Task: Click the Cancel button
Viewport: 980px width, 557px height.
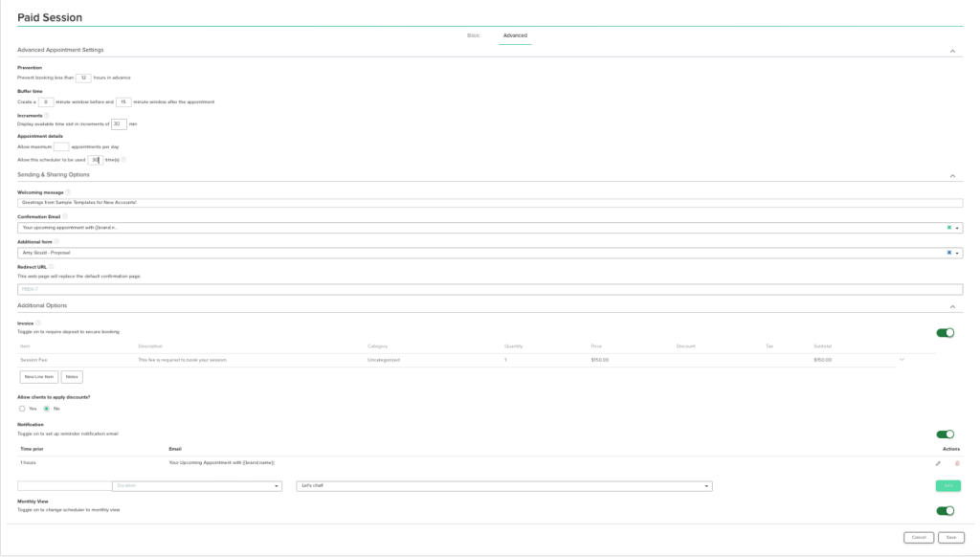Action: click(919, 537)
